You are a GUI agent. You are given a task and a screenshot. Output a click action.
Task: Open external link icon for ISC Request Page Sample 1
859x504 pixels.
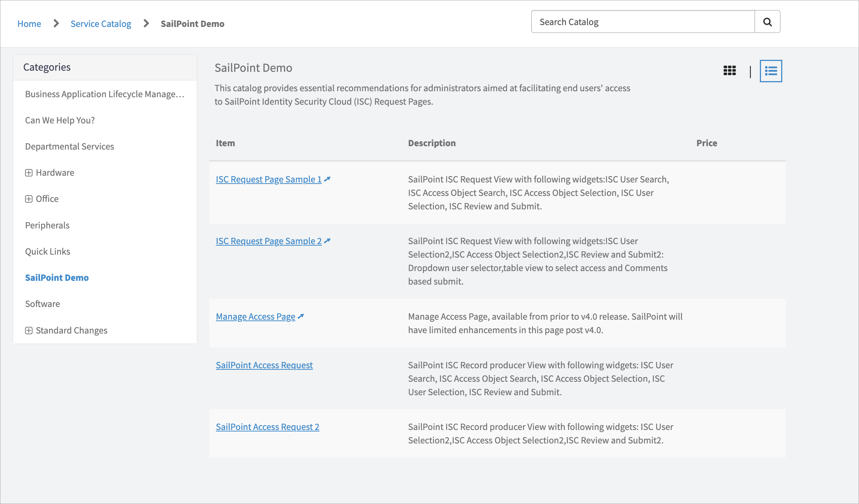[x=327, y=179]
